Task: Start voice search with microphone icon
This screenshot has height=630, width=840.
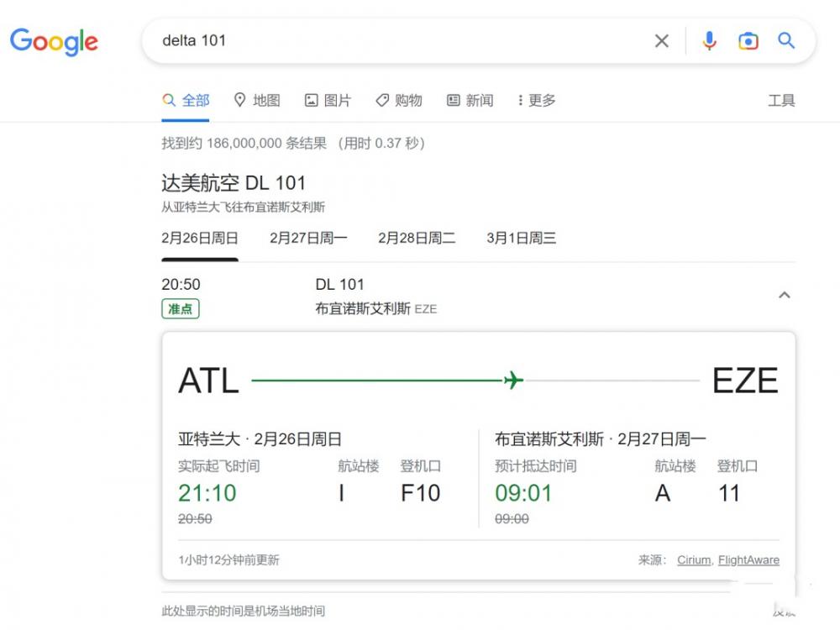Action: point(709,41)
